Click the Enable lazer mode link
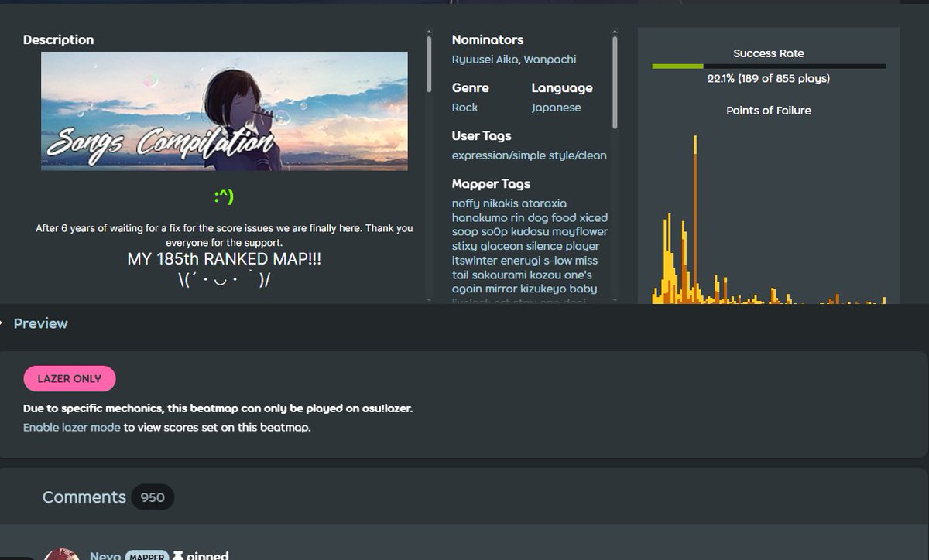Screen dimensions: 929x560 pyautogui.click(x=71, y=427)
